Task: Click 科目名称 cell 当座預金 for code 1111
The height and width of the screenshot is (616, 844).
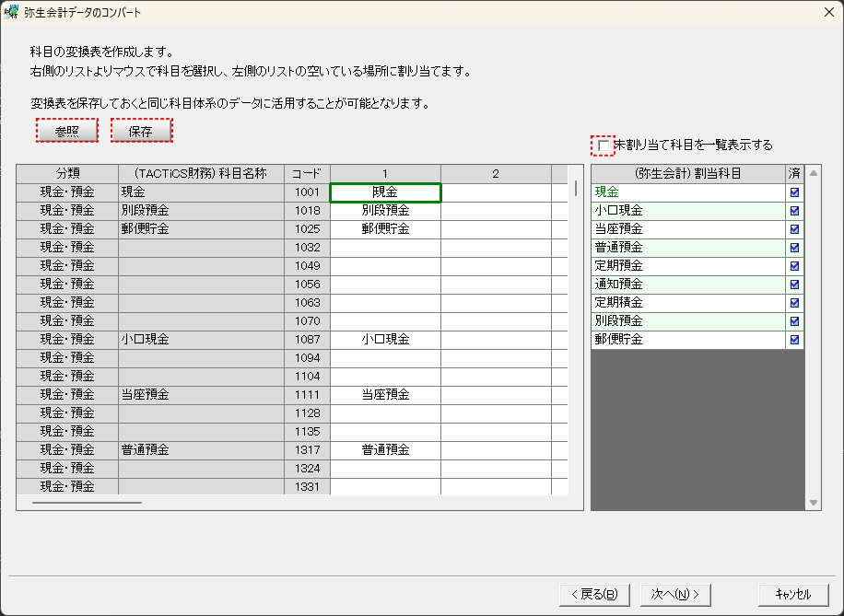Action: pos(201,395)
